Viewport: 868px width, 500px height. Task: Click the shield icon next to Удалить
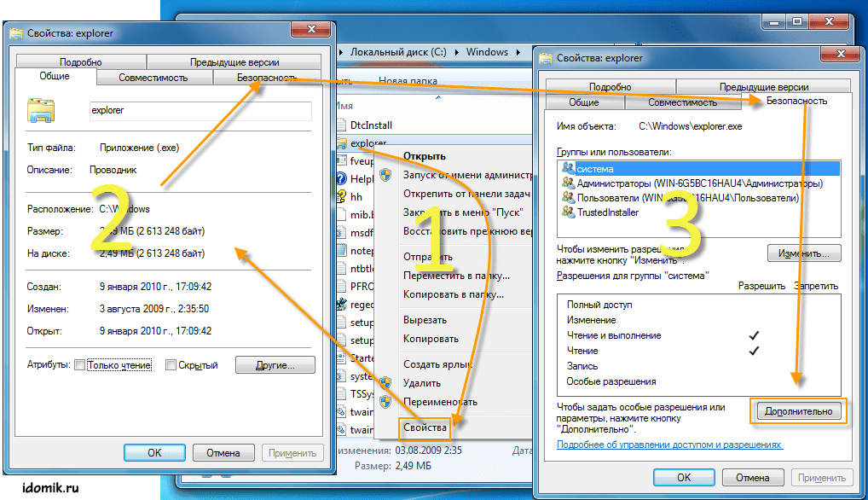[385, 382]
